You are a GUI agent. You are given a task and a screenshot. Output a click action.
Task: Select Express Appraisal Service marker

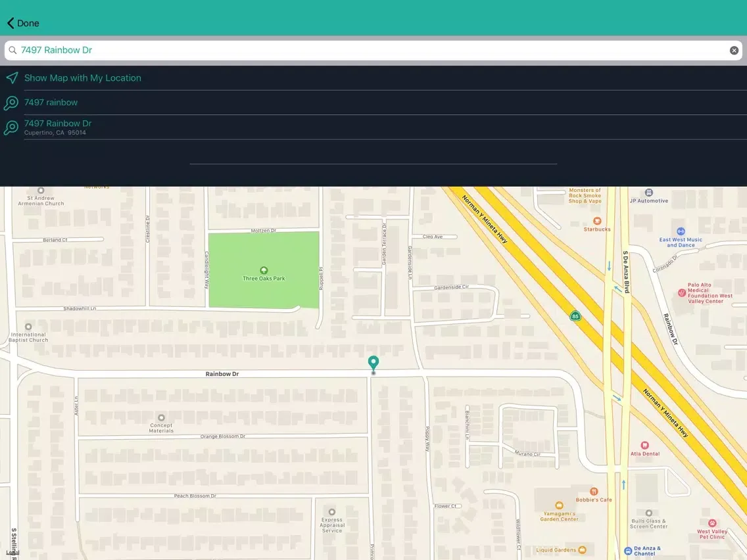[x=332, y=512]
